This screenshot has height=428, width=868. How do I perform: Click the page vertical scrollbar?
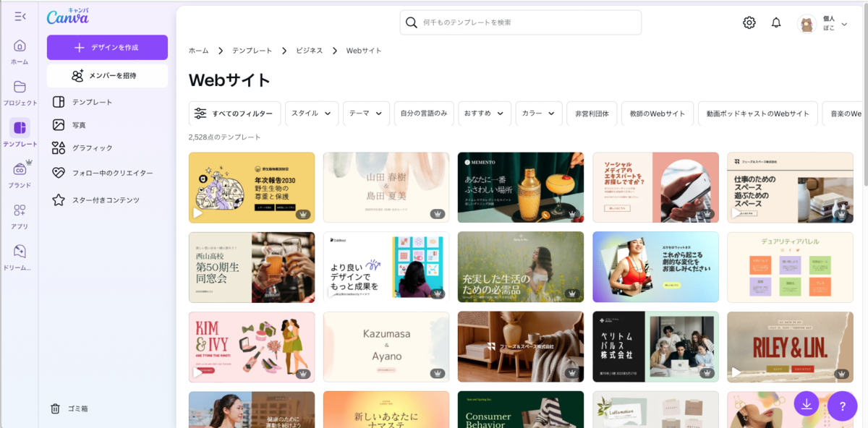point(864,94)
